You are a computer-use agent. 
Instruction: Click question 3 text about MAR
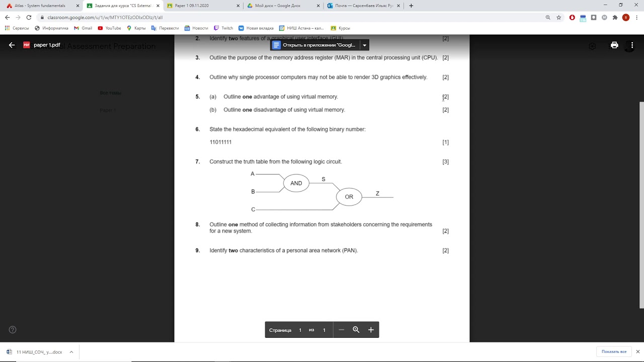[324, 58]
